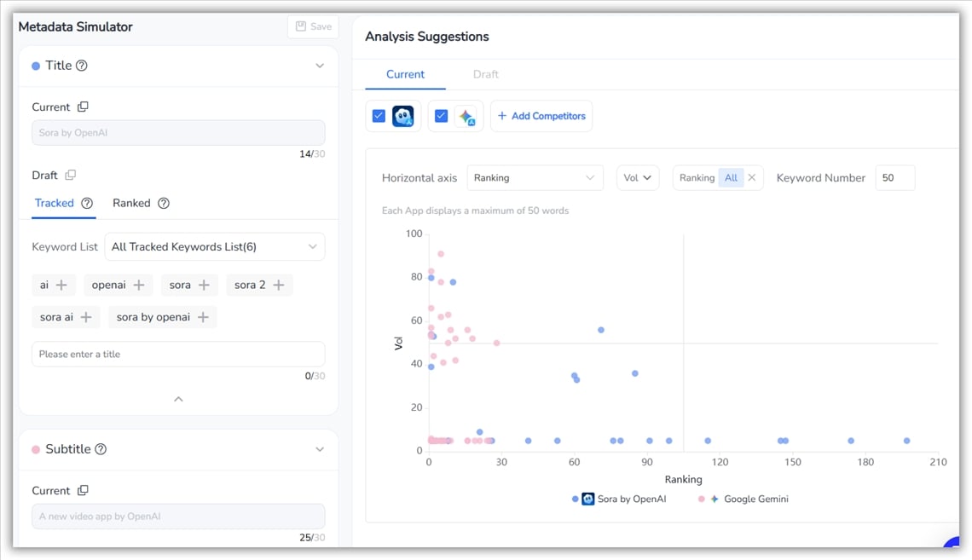
Task: Click the help icon beside Ranked tab
Action: (164, 203)
